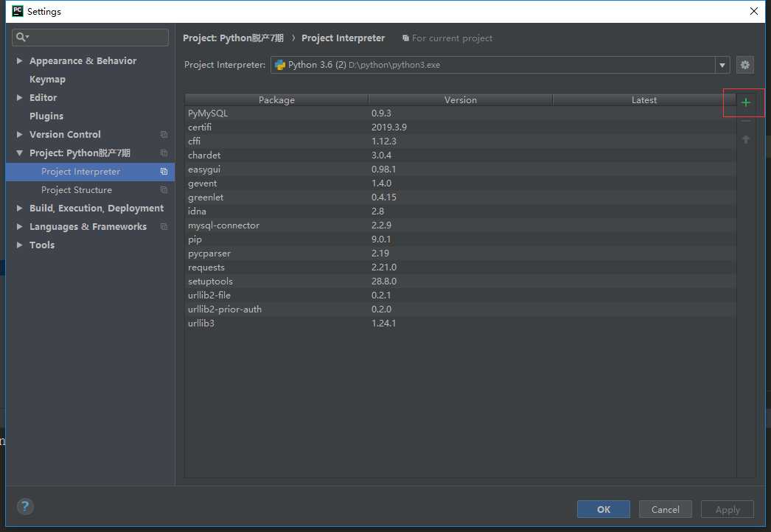This screenshot has height=532, width=771.
Task: Click version 2.21.0 of requests
Action: [x=383, y=267]
